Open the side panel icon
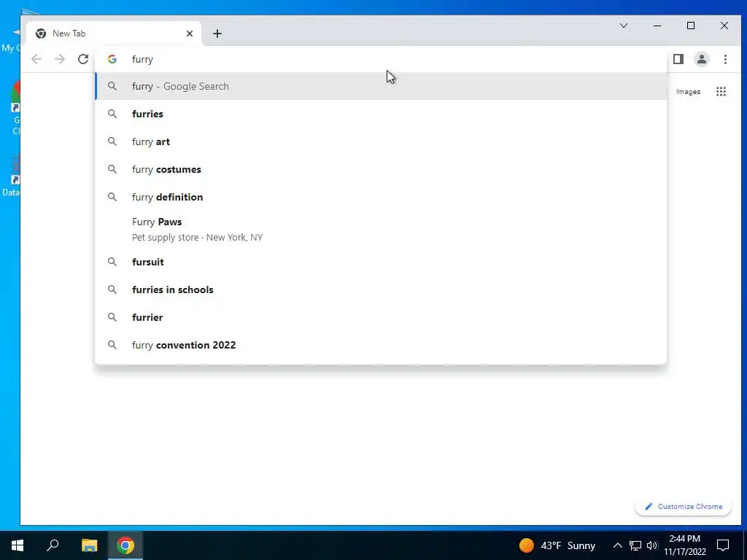The image size is (747, 560). click(x=678, y=59)
